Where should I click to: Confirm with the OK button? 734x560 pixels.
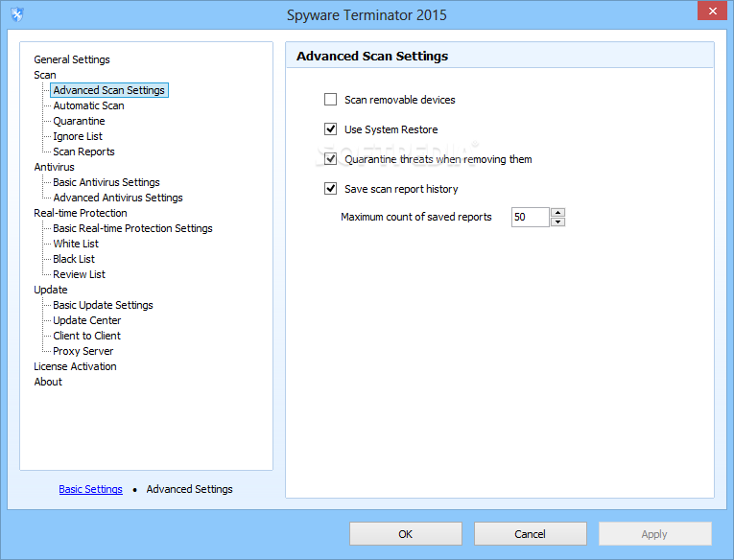point(406,534)
